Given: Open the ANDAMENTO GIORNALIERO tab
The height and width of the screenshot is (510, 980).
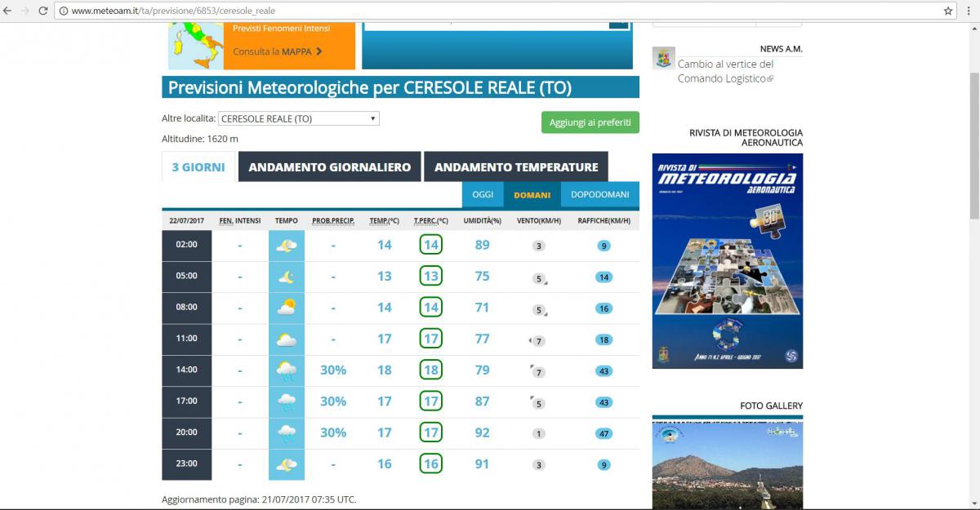Looking at the screenshot, I should tap(330, 167).
